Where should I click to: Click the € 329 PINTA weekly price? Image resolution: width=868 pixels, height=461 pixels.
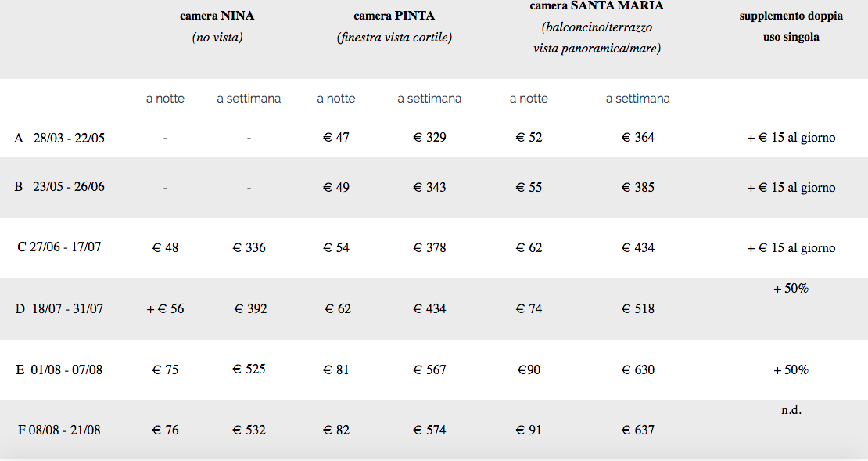(429, 138)
